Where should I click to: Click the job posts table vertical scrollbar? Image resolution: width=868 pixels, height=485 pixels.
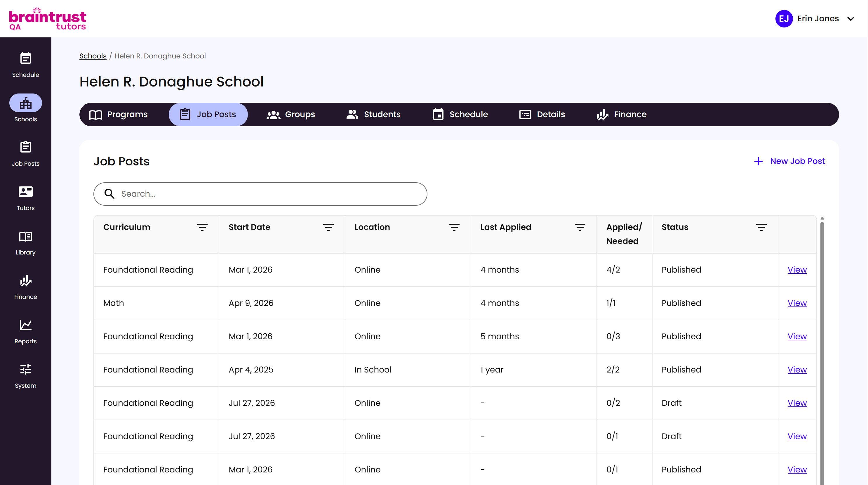point(822,354)
